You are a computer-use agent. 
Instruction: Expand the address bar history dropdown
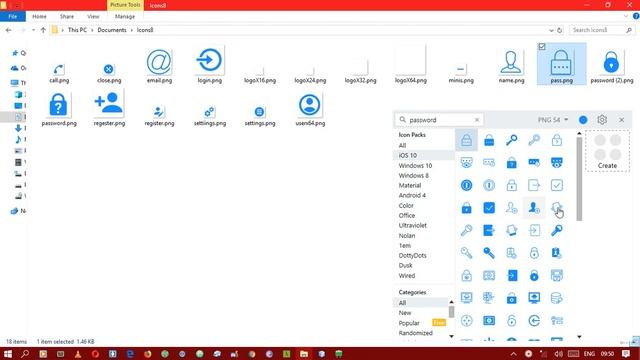(551, 30)
